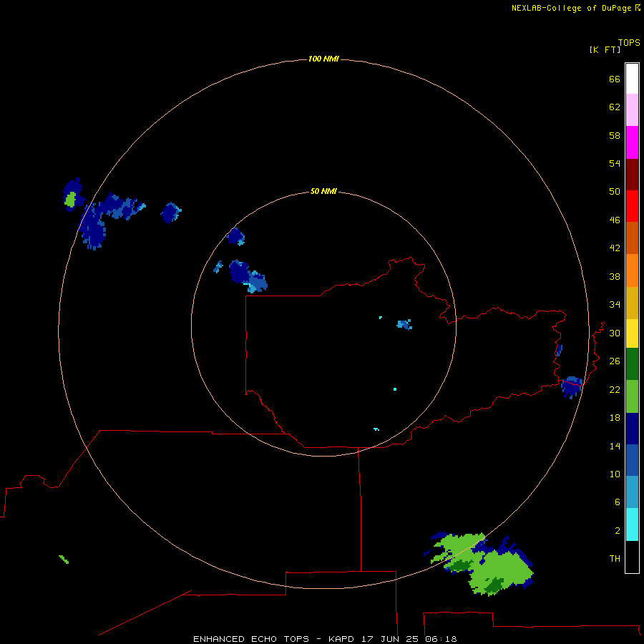This screenshot has width=644, height=644.
Task: Click the 14 legend value
Action: click(x=615, y=446)
